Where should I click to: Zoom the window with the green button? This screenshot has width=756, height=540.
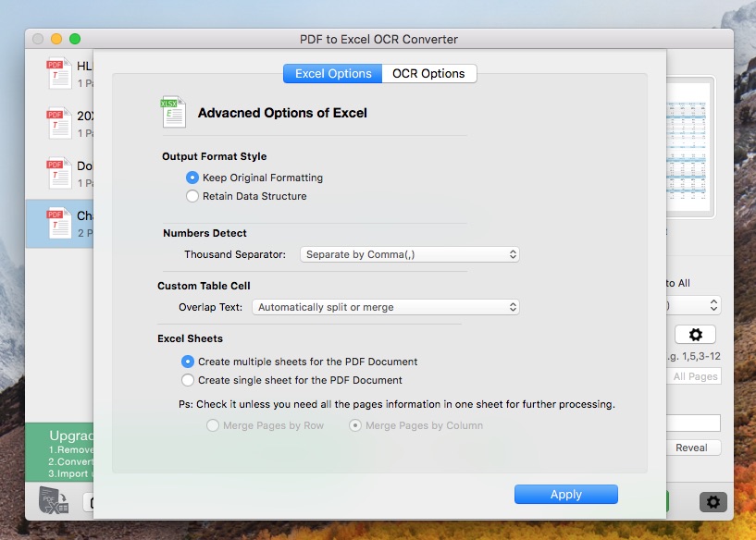click(75, 39)
